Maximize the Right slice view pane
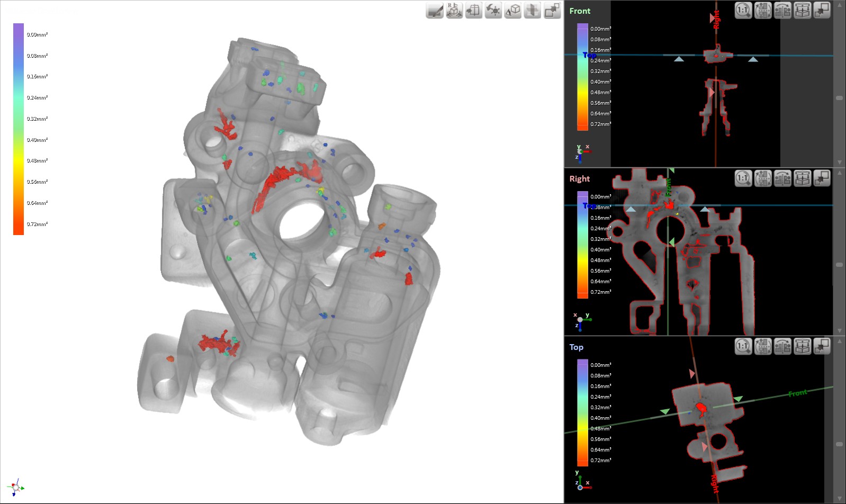This screenshot has height=504, width=846. pyautogui.click(x=822, y=178)
